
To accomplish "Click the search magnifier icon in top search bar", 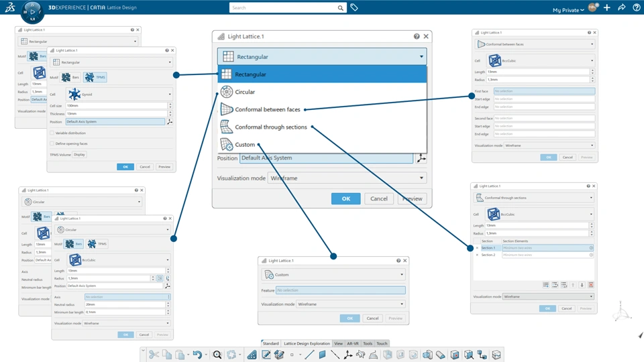I will [x=341, y=8].
